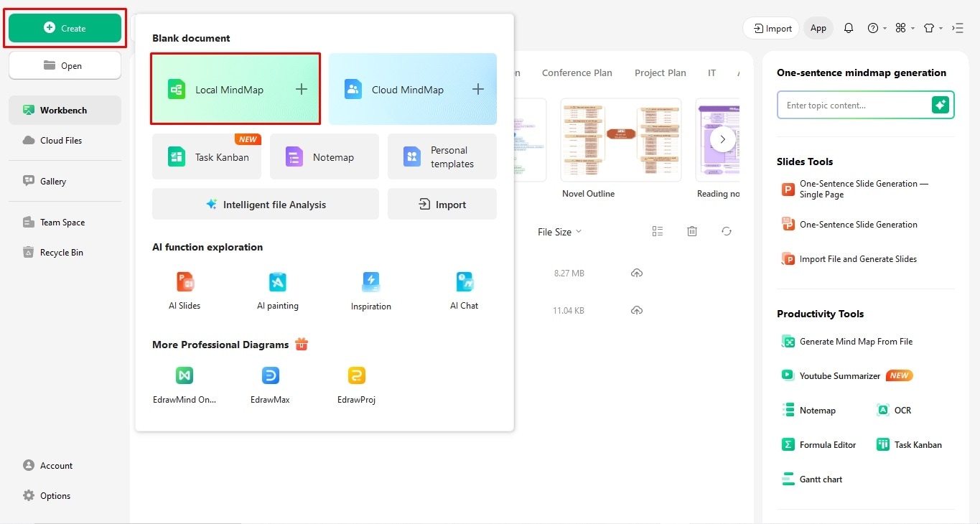Go to Gallery section

point(65,181)
